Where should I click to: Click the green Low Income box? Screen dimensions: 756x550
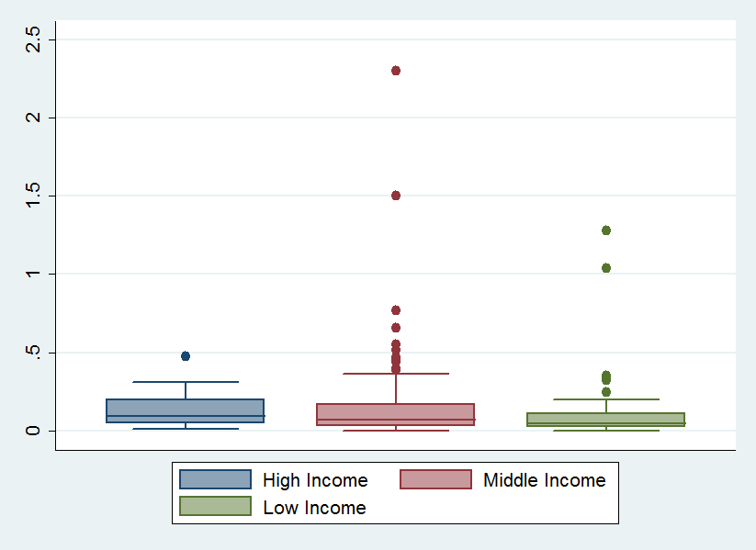click(606, 419)
